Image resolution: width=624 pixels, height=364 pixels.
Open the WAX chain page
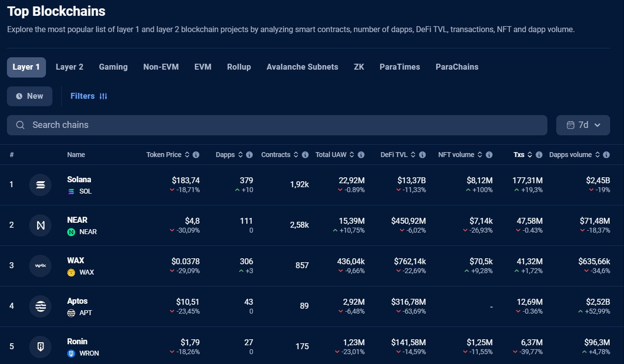point(75,261)
